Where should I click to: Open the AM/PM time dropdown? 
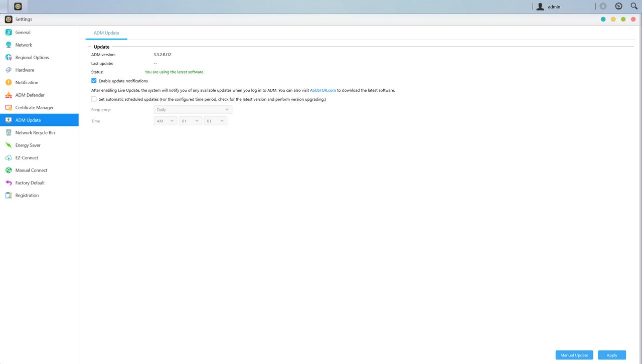pyautogui.click(x=166, y=121)
